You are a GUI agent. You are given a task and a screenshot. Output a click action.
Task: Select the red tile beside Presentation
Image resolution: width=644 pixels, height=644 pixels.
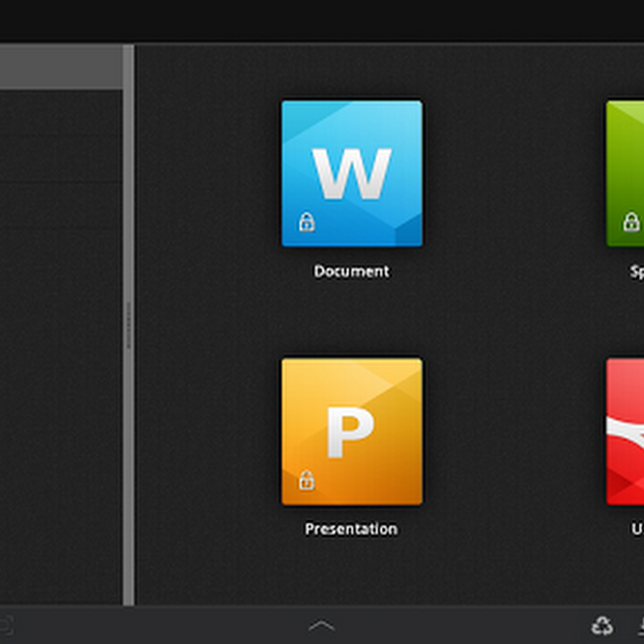[x=625, y=431]
